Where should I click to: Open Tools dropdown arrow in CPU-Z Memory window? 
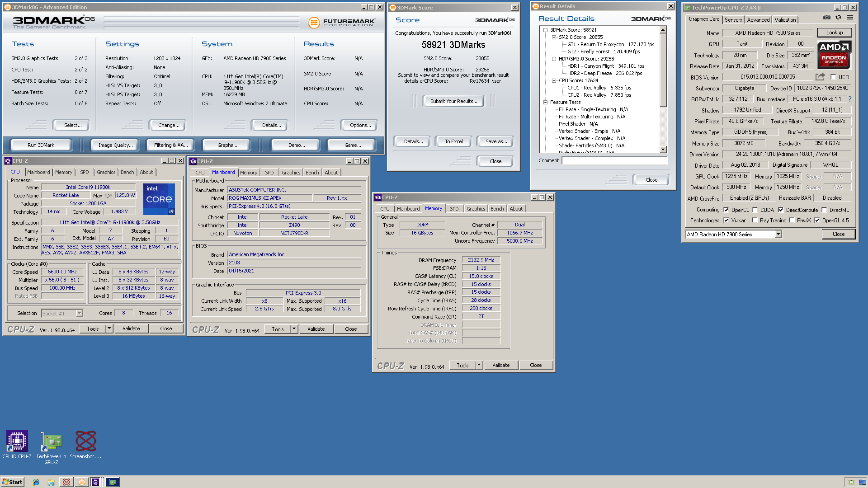(x=479, y=365)
